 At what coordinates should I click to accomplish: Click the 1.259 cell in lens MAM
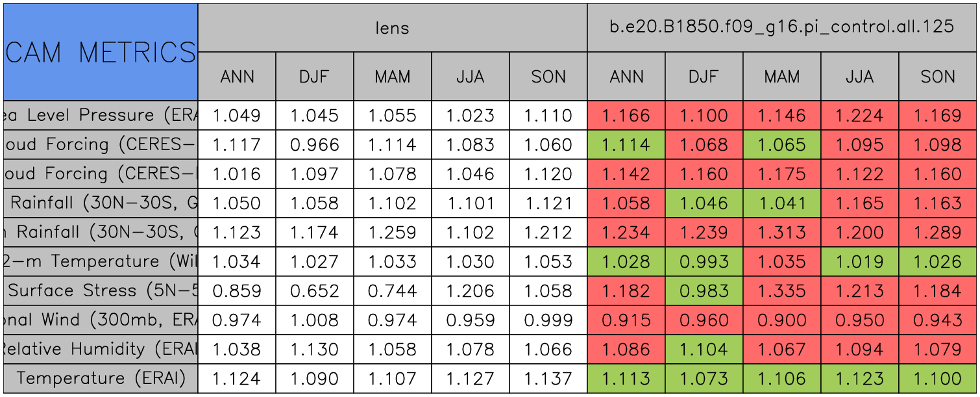point(393,233)
